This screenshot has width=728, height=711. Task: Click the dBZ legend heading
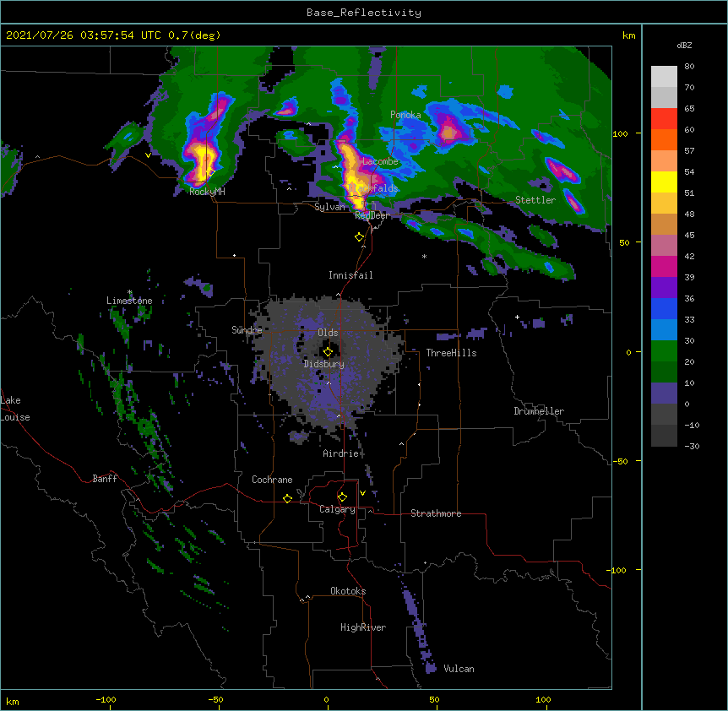pyautogui.click(x=684, y=46)
